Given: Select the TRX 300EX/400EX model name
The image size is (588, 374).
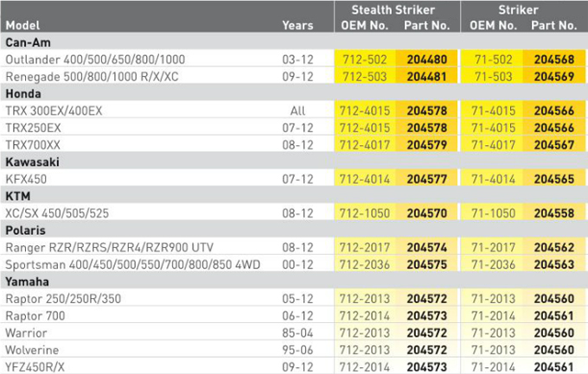Looking at the screenshot, I should click(54, 111).
